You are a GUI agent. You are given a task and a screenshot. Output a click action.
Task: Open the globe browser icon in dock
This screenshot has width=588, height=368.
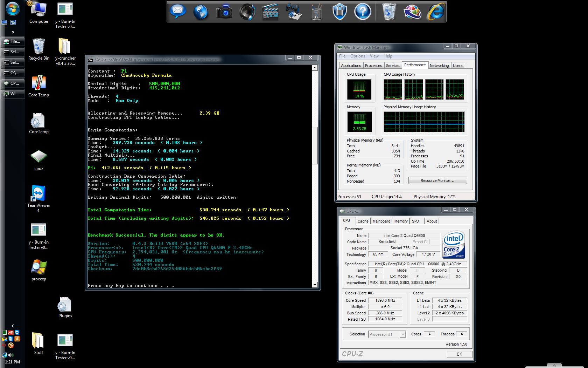tap(201, 12)
